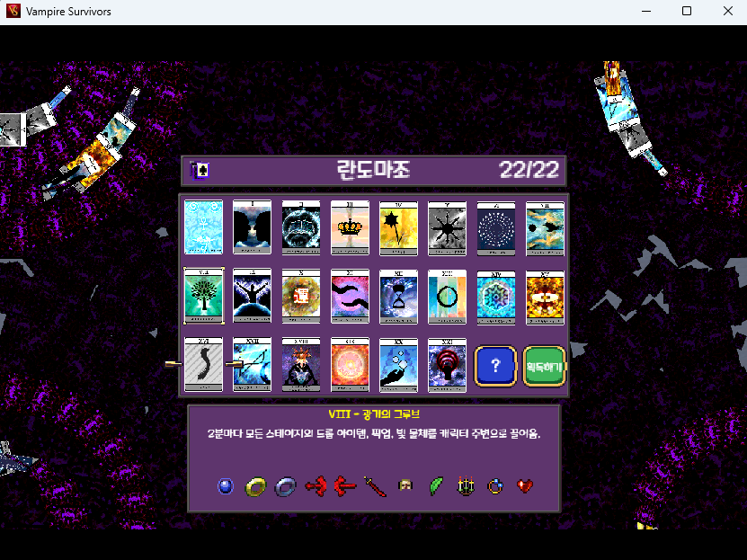The width and height of the screenshot is (747, 560).
Task: Pick arcana card XIII with the black ring
Action: [x=448, y=297]
